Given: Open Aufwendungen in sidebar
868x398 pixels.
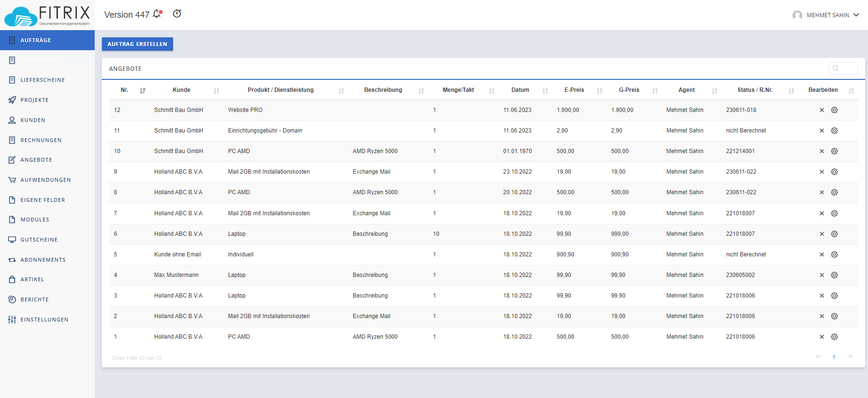Looking at the screenshot, I should click(47, 180).
